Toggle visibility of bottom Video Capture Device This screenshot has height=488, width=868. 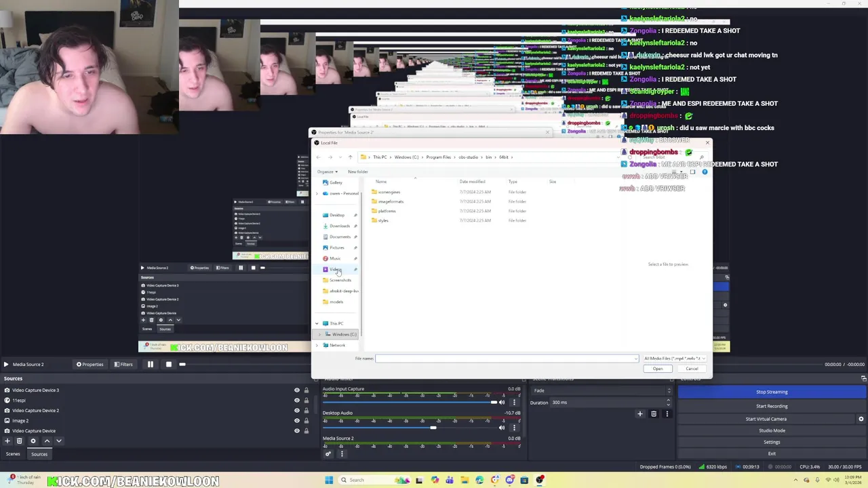[x=296, y=430]
